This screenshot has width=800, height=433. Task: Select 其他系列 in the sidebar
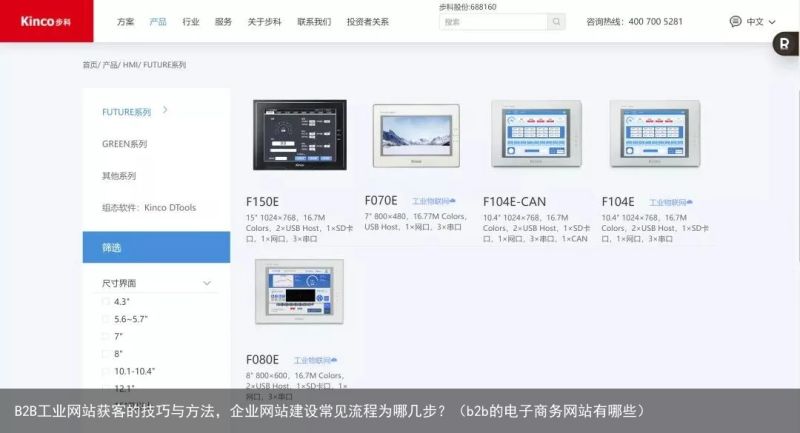pyautogui.click(x=119, y=176)
